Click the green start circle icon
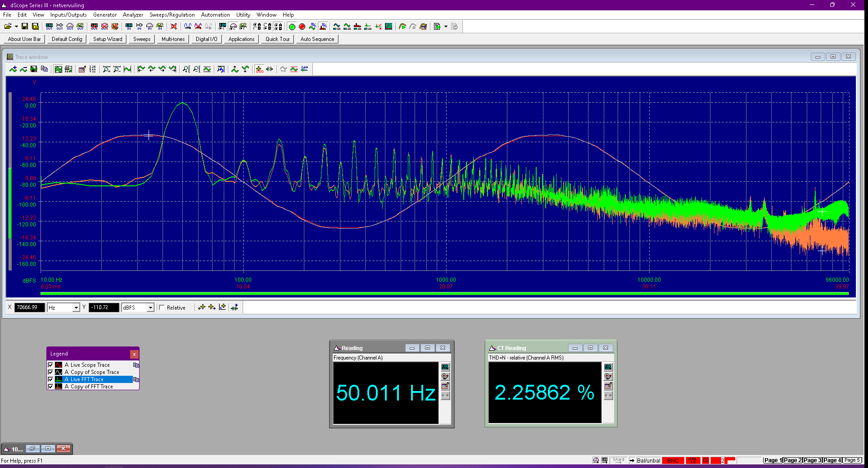The height and width of the screenshot is (468, 868). 292,27
